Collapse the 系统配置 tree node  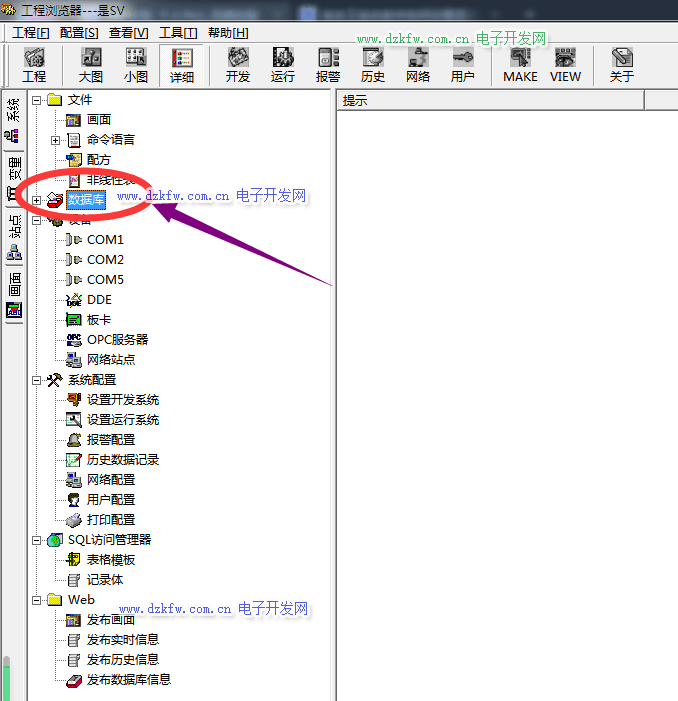click(x=37, y=380)
